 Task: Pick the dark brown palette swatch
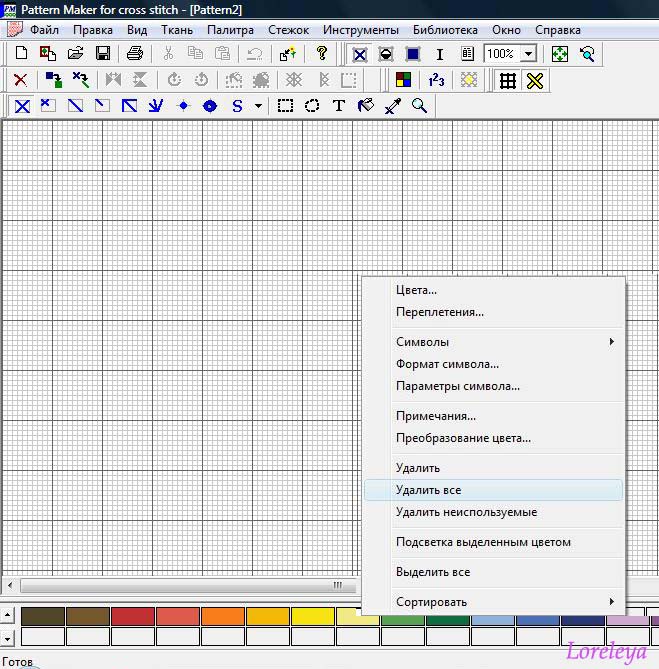pos(43,616)
